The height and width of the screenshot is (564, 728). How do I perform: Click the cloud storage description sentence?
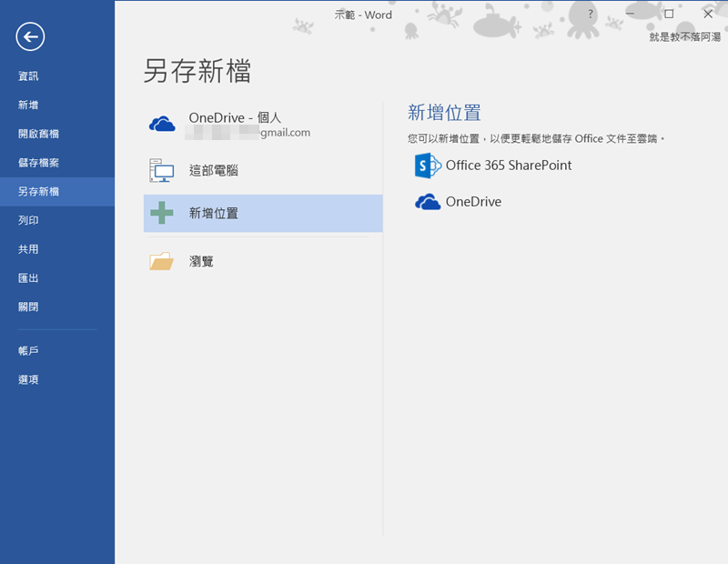pyautogui.click(x=536, y=139)
